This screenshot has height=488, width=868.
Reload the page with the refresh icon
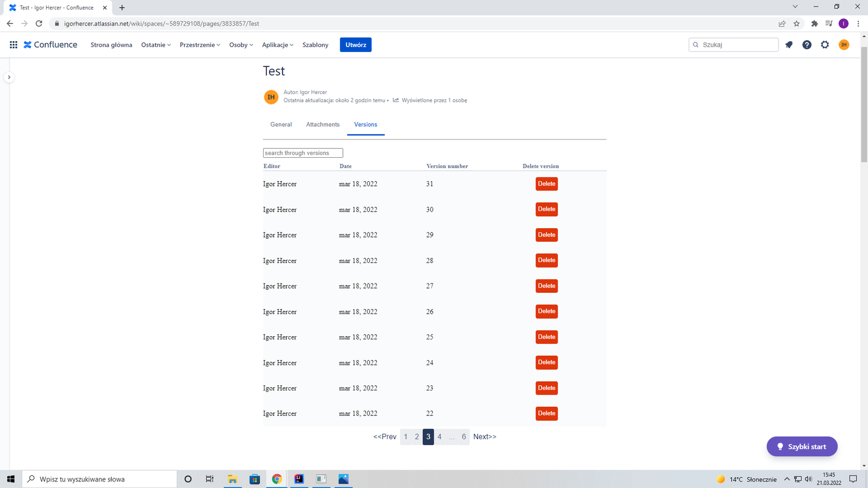(39, 23)
